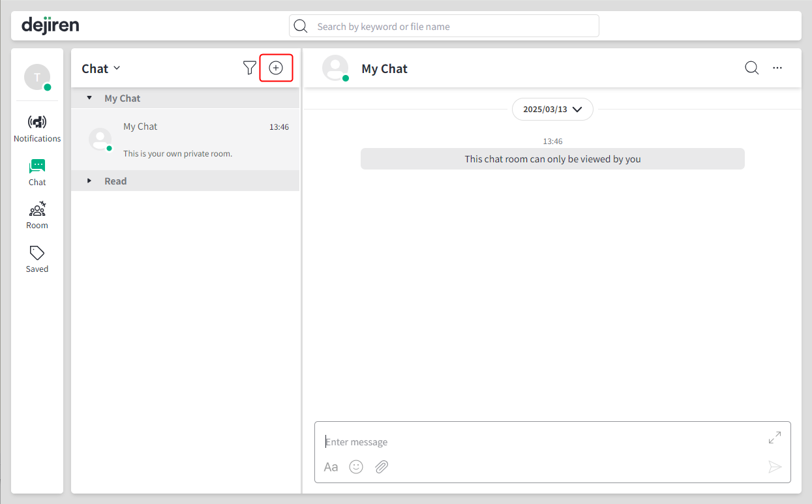Screen dimensions: 812x504
Task: Select the My Chat conversation row
Action: coord(185,140)
